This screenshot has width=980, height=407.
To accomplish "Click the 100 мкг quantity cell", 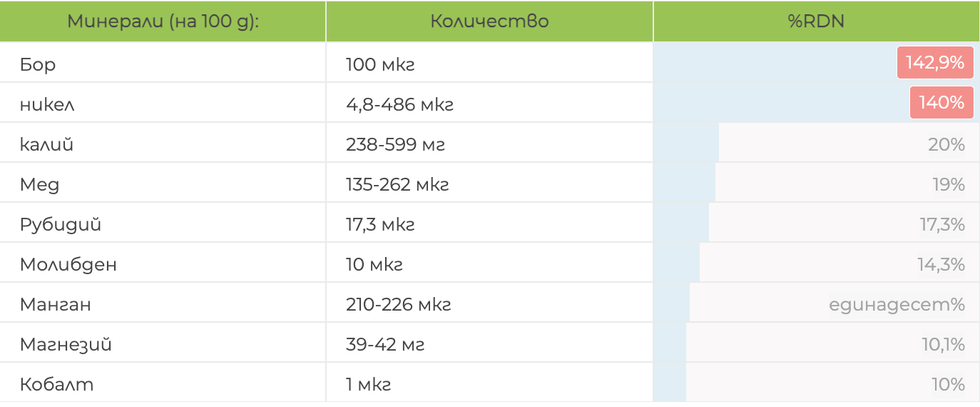I will [x=380, y=65].
